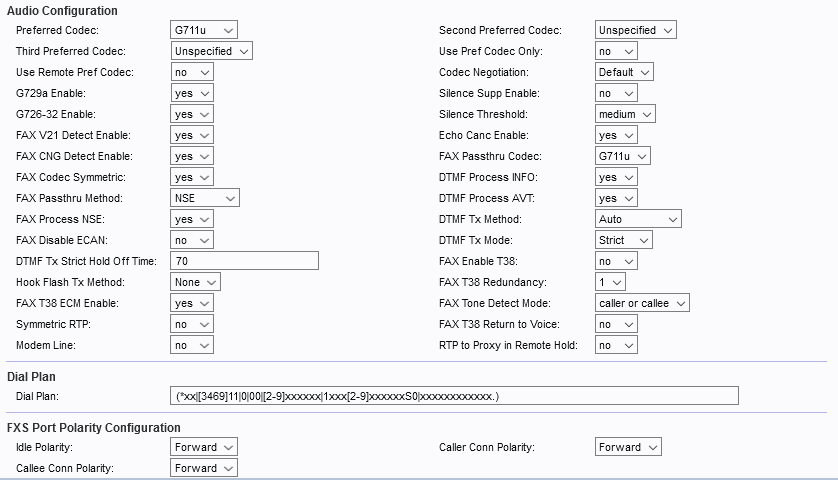The height and width of the screenshot is (480, 838).
Task: Open the Codec Negotiation dropdown
Action: [624, 72]
